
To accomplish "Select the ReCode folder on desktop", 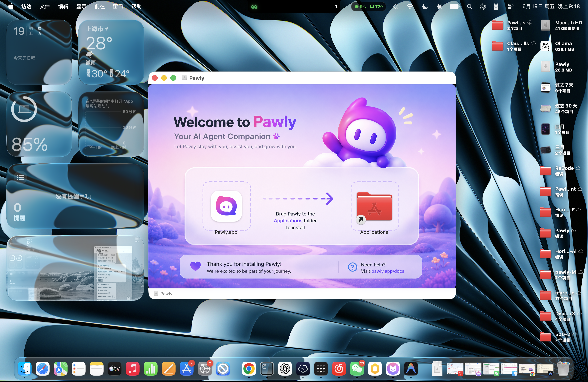I will [x=546, y=171].
